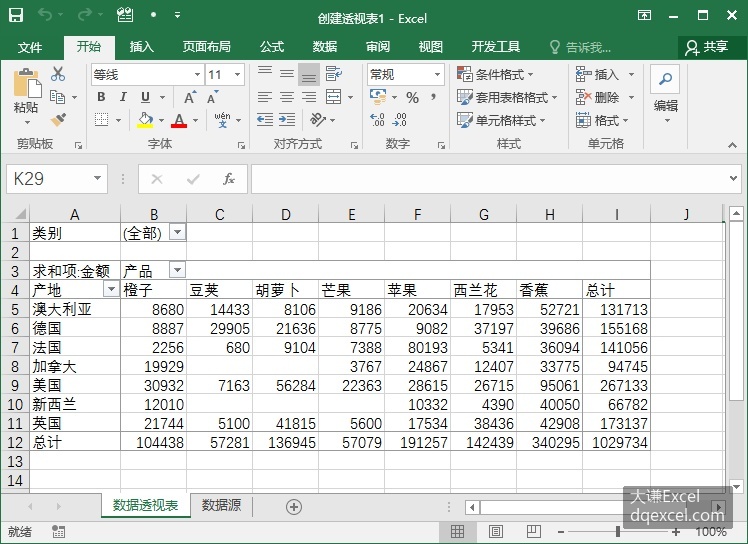The image size is (748, 544).
Task: Open 条件格式 conditional formatting menu
Action: pos(495,74)
